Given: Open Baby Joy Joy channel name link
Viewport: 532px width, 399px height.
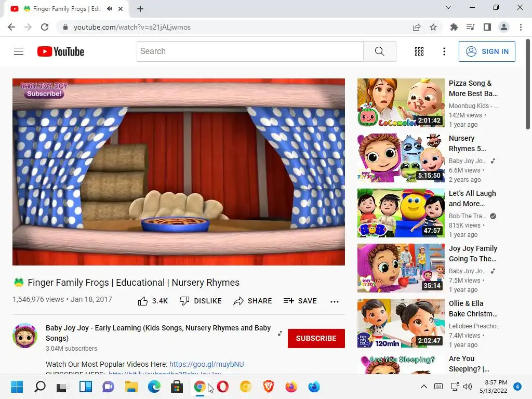Looking at the screenshot, I should 158,333.
